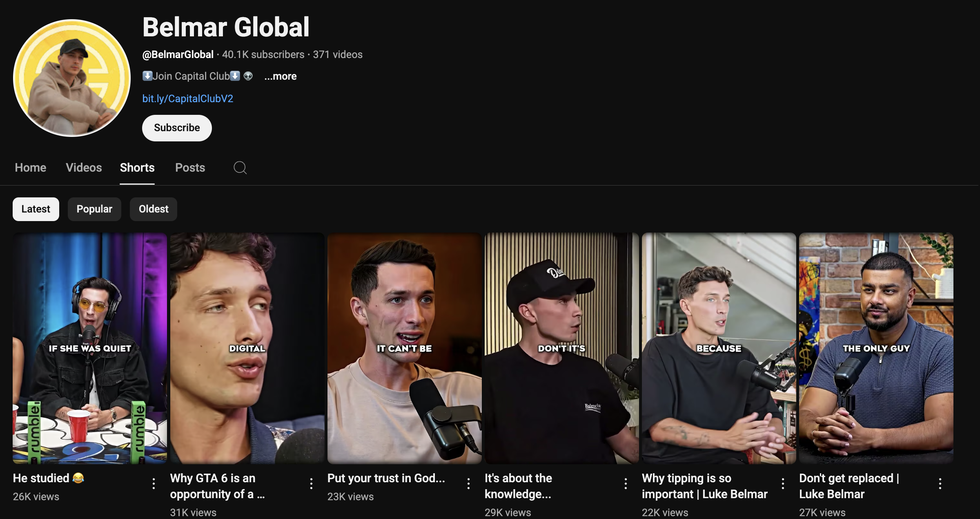Switch to the Videos tab
The width and height of the screenshot is (980, 519).
[x=84, y=168]
